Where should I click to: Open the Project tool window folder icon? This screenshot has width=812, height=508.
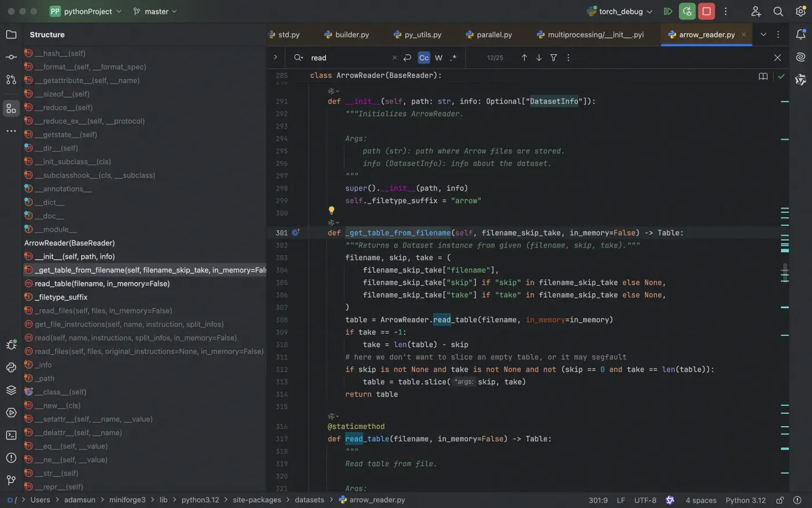(x=11, y=34)
